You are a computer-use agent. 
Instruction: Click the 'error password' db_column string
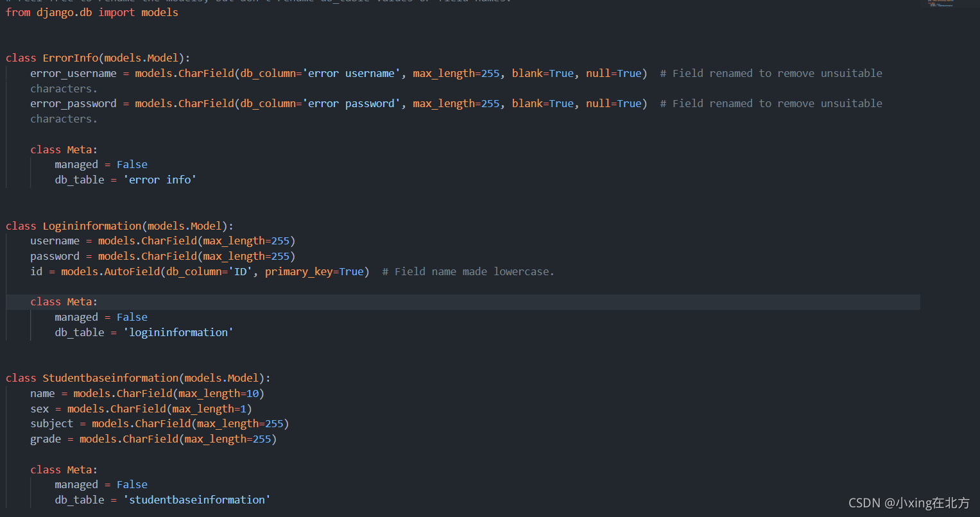pos(352,103)
